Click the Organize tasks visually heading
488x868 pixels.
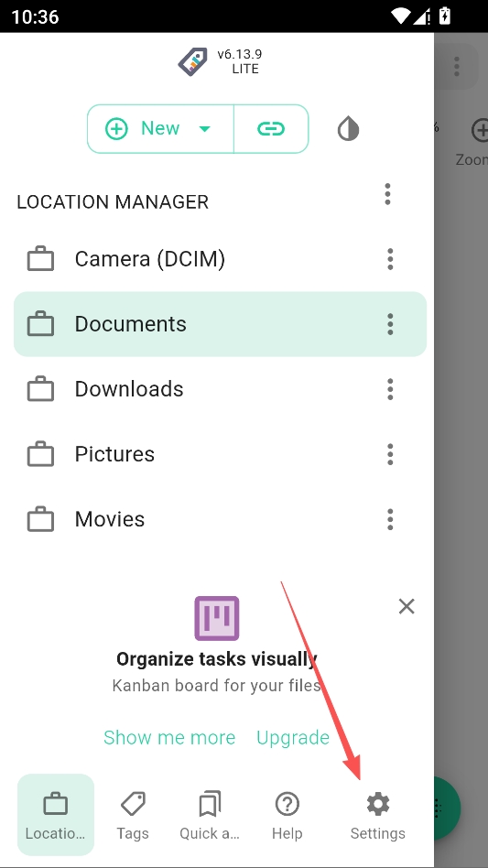coord(216,658)
